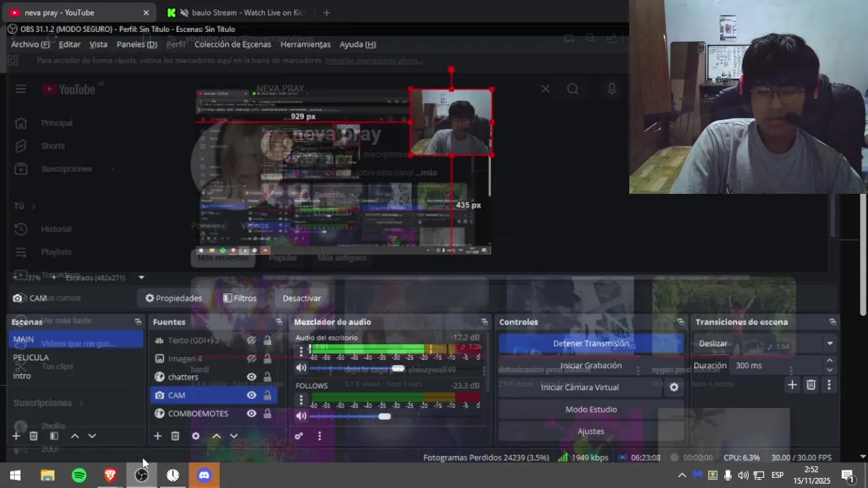Toggle lock on the chatters source
Viewport: 868px width, 488px height.
tap(267, 377)
